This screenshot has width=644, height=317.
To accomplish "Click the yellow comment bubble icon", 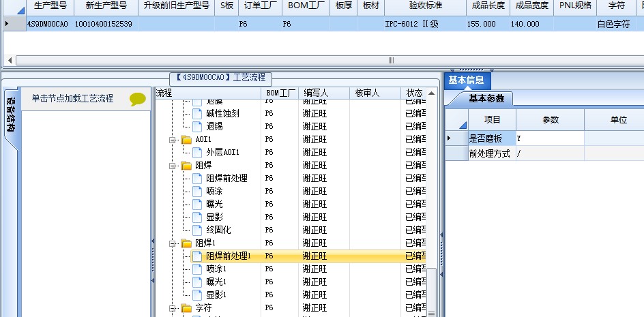I will click(138, 100).
